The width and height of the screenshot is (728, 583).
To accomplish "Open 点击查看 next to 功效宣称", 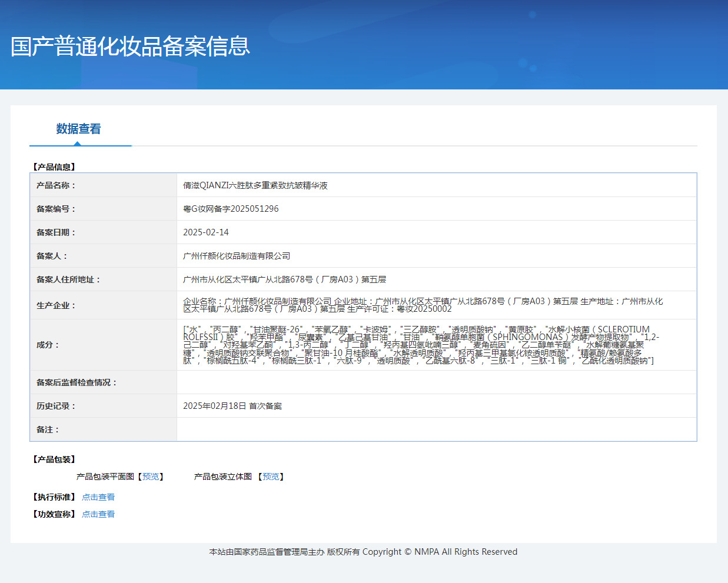I will pos(98,514).
